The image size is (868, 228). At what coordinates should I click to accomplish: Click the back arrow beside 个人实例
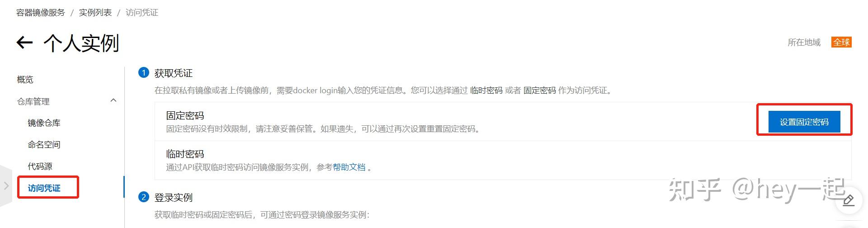[25, 43]
